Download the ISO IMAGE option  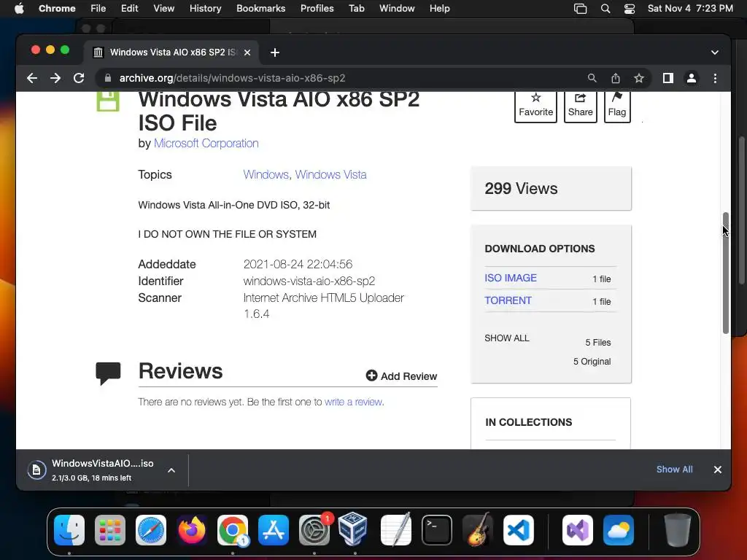pyautogui.click(x=510, y=278)
